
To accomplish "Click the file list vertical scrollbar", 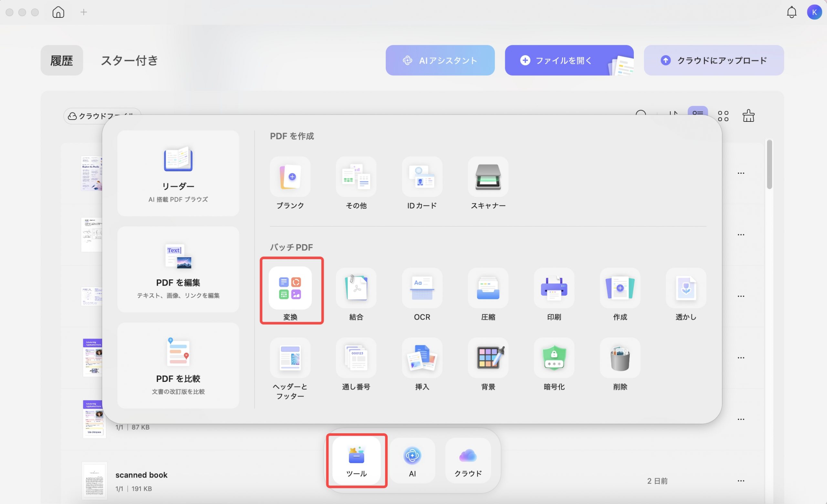I will click(x=769, y=164).
